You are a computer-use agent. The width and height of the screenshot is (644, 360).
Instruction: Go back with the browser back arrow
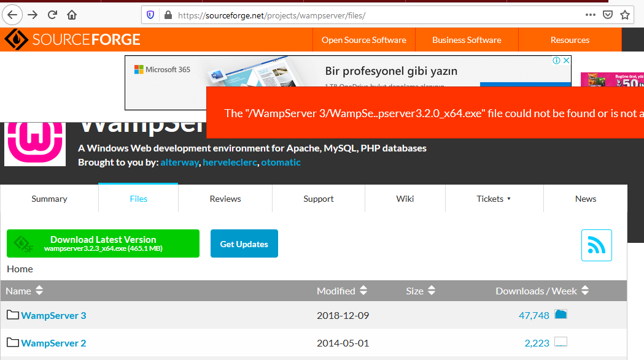(12, 15)
